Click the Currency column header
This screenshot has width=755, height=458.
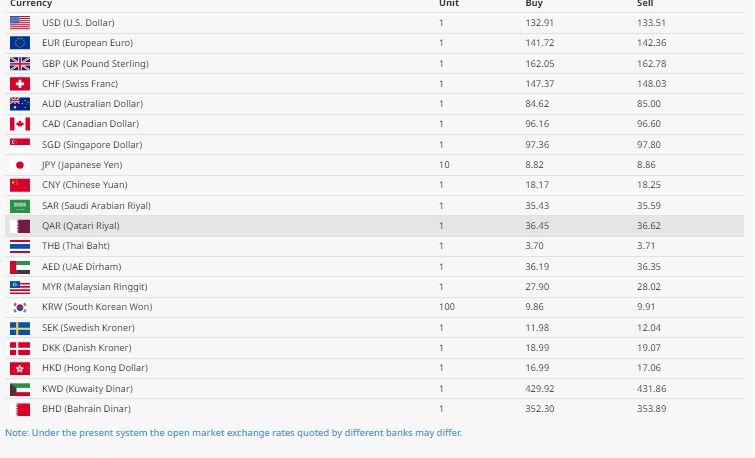[31, 4]
